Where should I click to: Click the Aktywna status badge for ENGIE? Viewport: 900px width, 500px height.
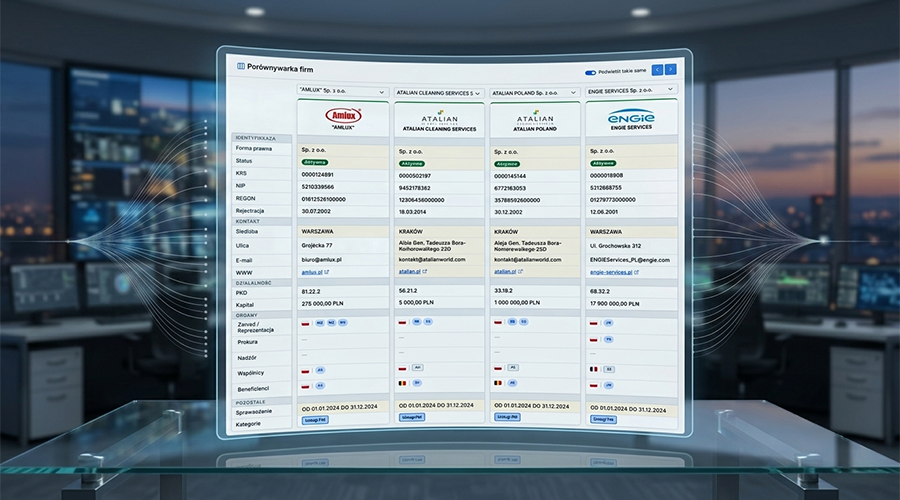coord(603,160)
